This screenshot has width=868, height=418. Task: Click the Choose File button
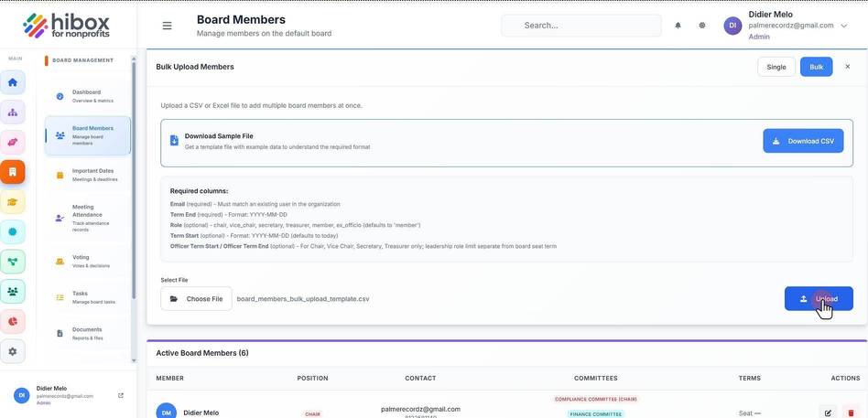196,298
